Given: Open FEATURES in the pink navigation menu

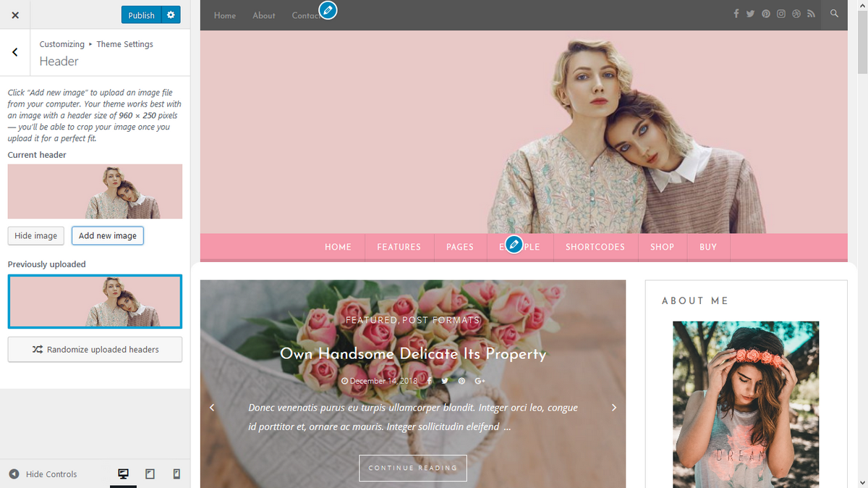Looking at the screenshot, I should (399, 247).
